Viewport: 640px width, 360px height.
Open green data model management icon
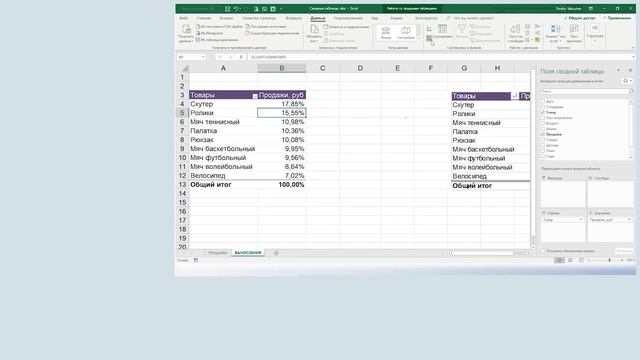pos(538,40)
